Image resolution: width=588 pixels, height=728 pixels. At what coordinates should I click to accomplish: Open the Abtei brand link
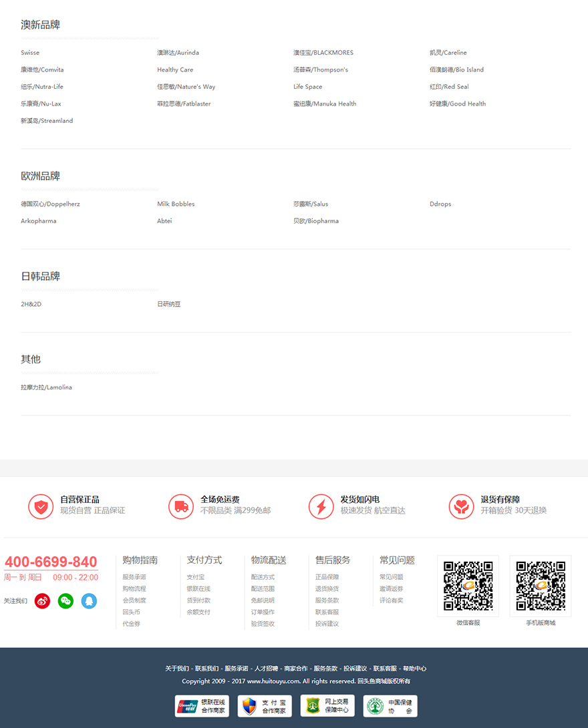164,221
